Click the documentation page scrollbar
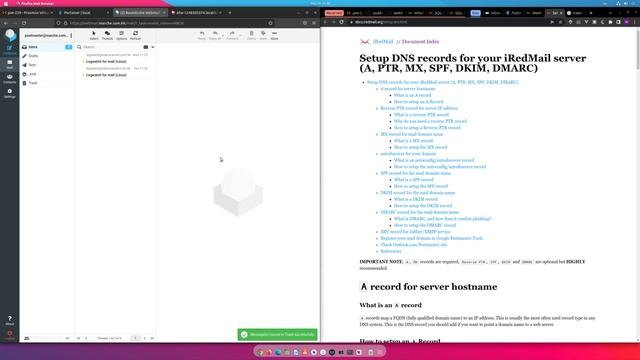Screen dimensions: 640x360 pos(638,49)
